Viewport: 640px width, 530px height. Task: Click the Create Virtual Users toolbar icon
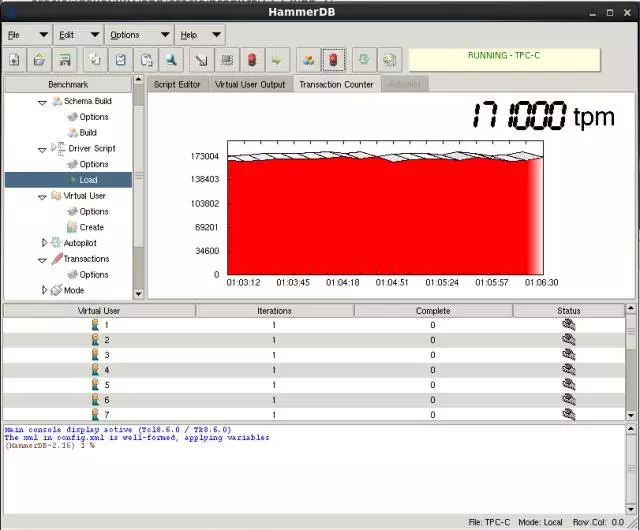[x=227, y=60]
